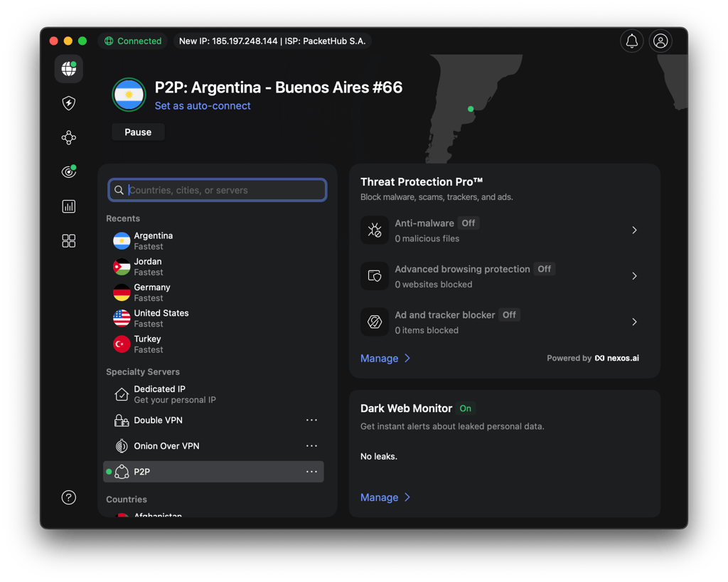Select Germany Fastest in Recents

point(213,292)
